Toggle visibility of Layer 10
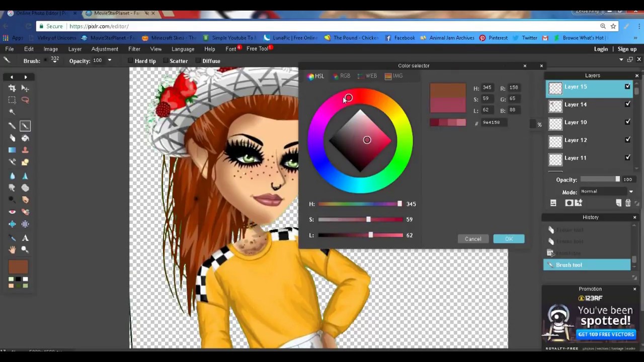 (x=627, y=122)
